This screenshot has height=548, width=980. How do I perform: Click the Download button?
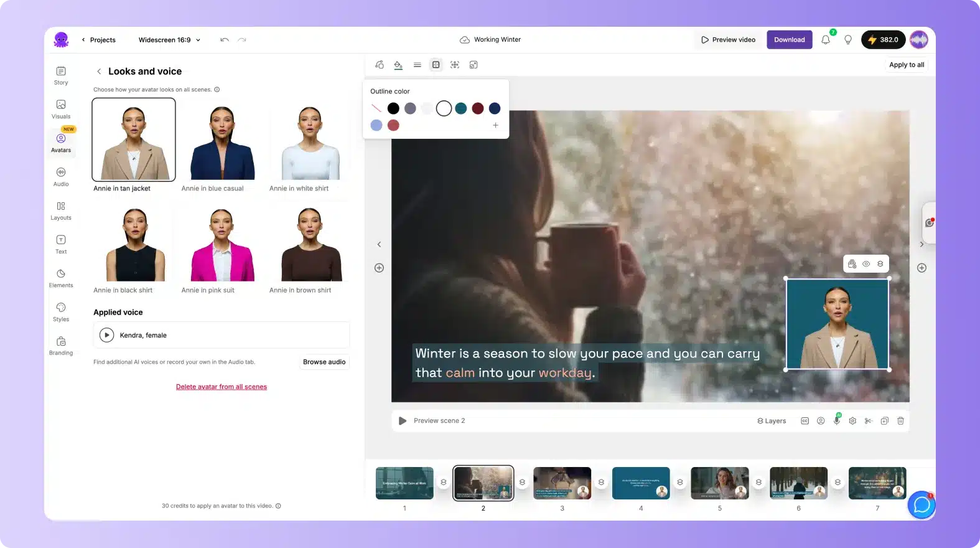coord(790,40)
